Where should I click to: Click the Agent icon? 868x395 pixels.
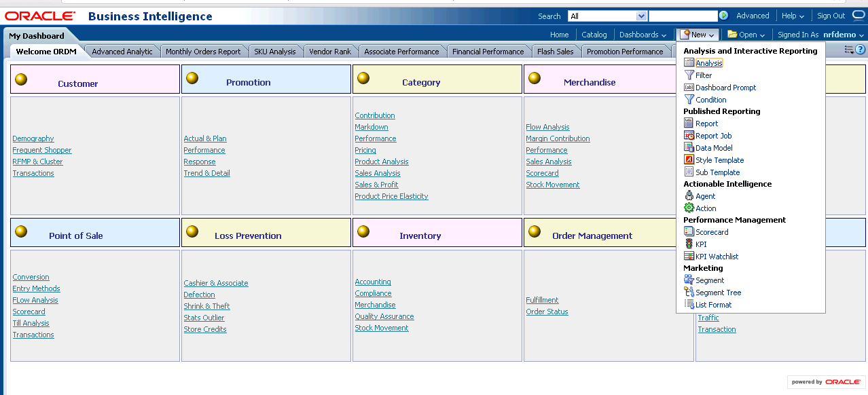coord(689,196)
